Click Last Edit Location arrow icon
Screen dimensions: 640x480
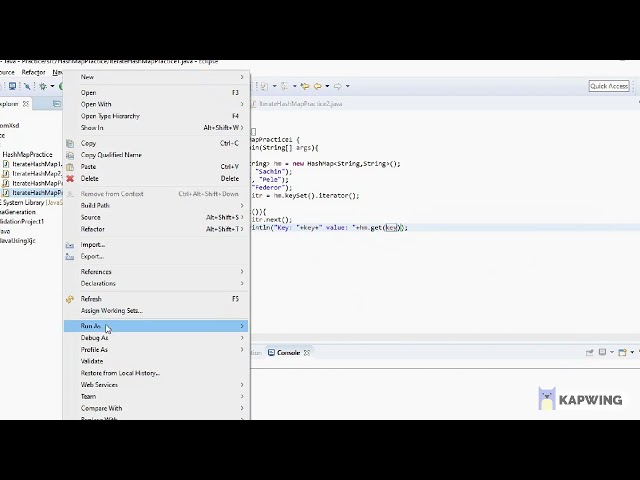tap(305, 86)
